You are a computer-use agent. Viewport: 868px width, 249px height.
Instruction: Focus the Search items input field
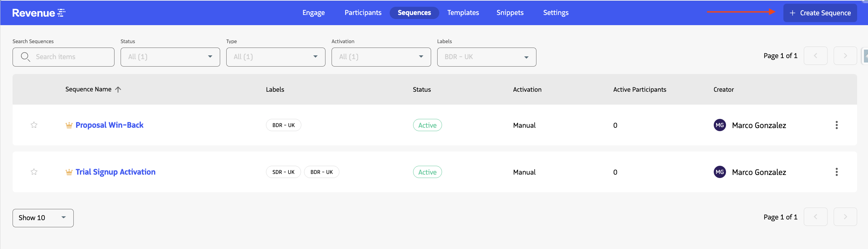pyautogui.click(x=64, y=57)
